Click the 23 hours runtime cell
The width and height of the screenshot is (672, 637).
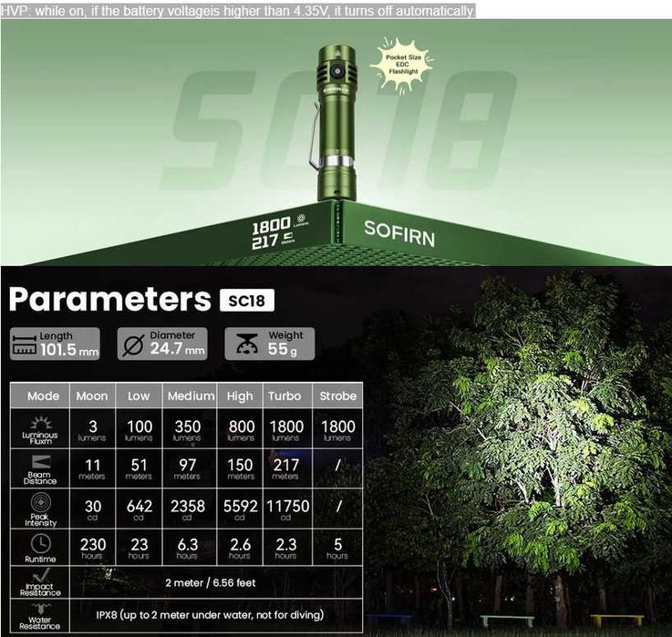(140, 548)
